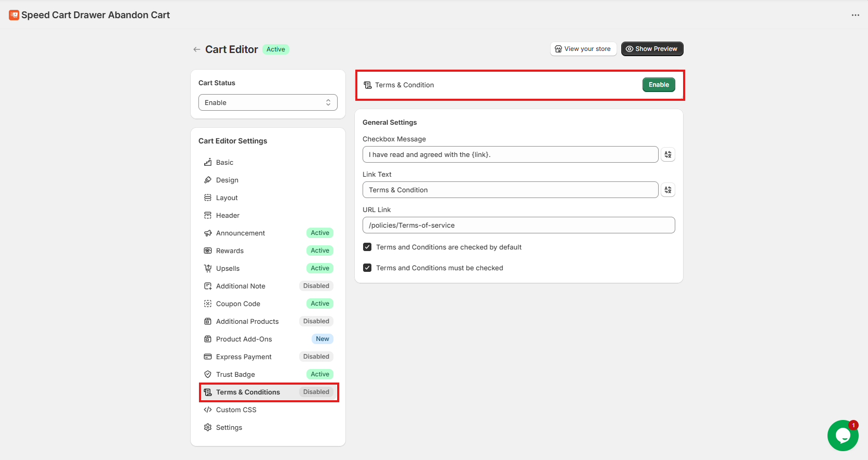Select Coupon Code in Cart Editor Settings
This screenshot has width=868, height=460.
(x=238, y=304)
